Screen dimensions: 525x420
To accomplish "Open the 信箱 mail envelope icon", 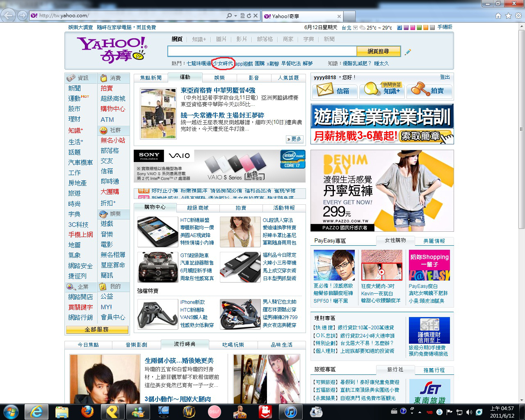I will [x=325, y=90].
